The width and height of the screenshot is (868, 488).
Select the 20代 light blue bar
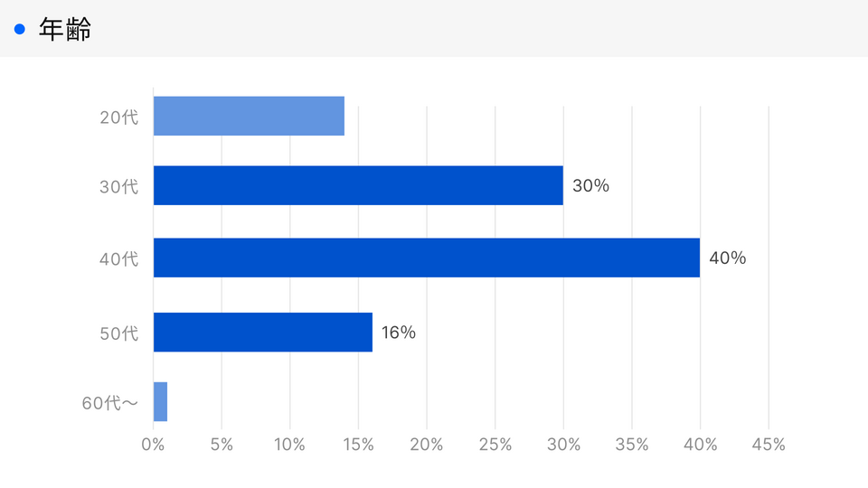pyautogui.click(x=249, y=116)
